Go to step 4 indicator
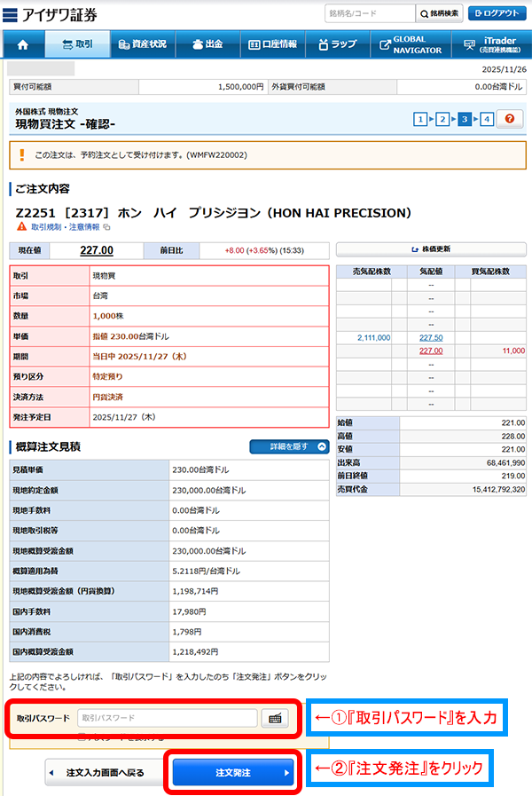 (487, 119)
